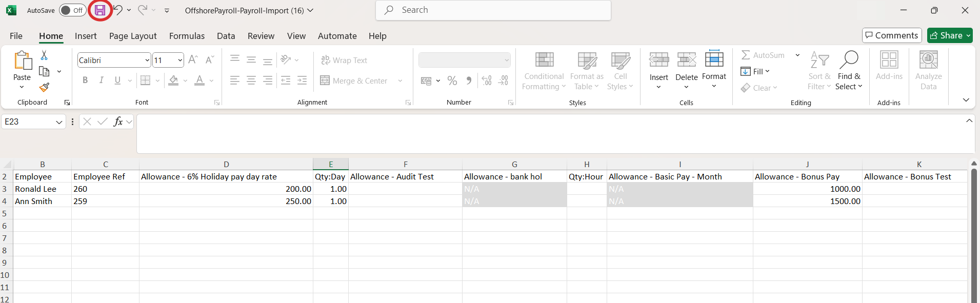Click the Copy icon
980x303 pixels.
click(44, 71)
